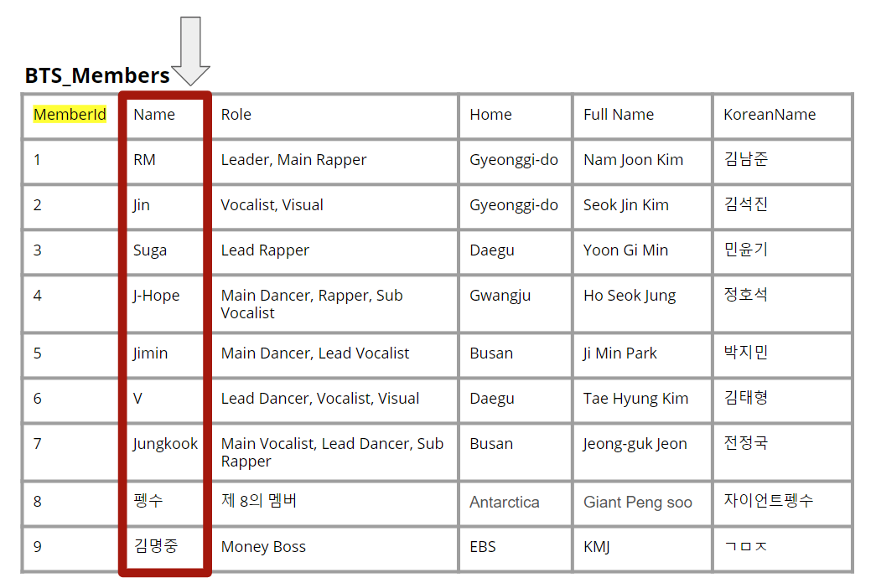The height and width of the screenshot is (588, 876).
Task: Click the Home column header
Action: (x=490, y=115)
